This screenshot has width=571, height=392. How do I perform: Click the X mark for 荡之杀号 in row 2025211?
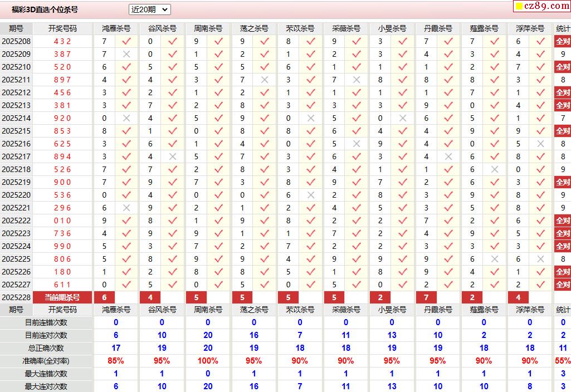[265, 80]
